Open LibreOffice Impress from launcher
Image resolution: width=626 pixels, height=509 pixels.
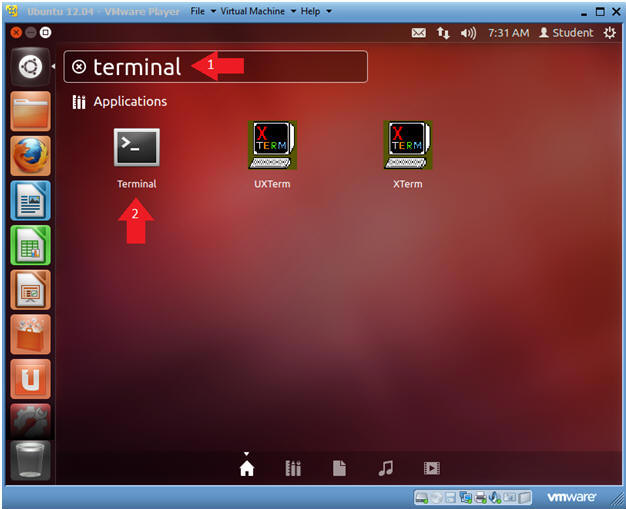(30, 290)
